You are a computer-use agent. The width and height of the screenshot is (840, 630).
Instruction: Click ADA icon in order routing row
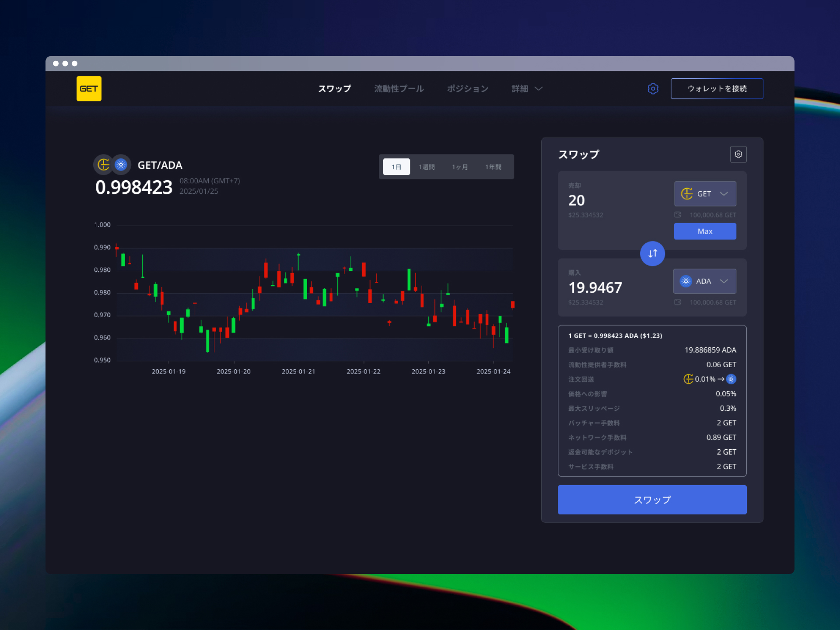[x=731, y=379]
